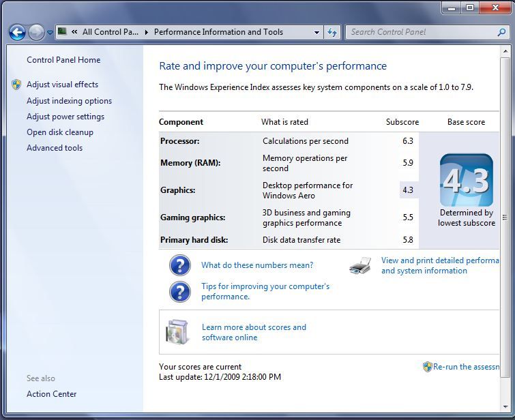515x420 pixels.
Task: Open Action Center under See also
Action: tap(52, 393)
